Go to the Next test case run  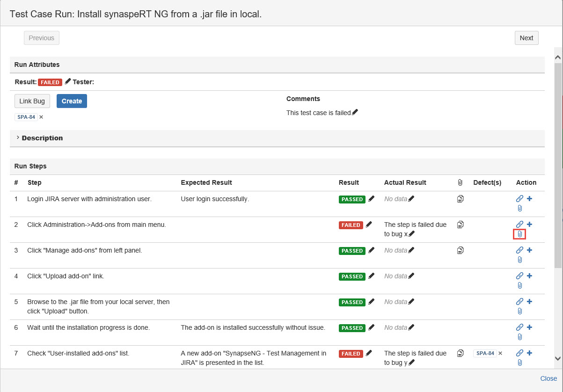pos(526,38)
